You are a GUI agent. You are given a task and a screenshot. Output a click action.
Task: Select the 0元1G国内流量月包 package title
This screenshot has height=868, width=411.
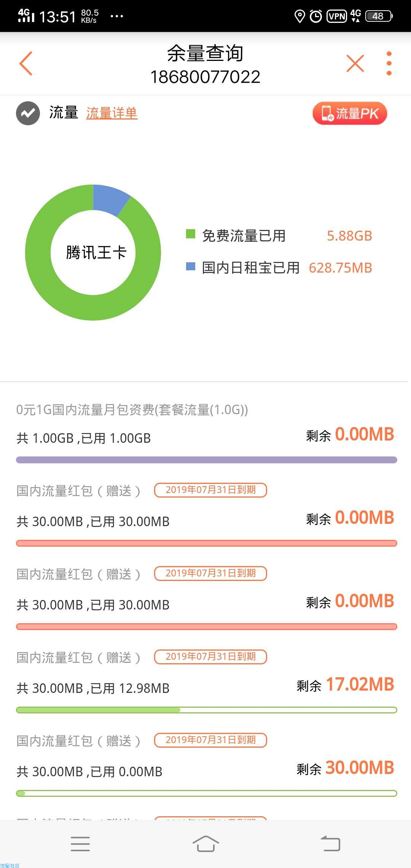[132, 410]
